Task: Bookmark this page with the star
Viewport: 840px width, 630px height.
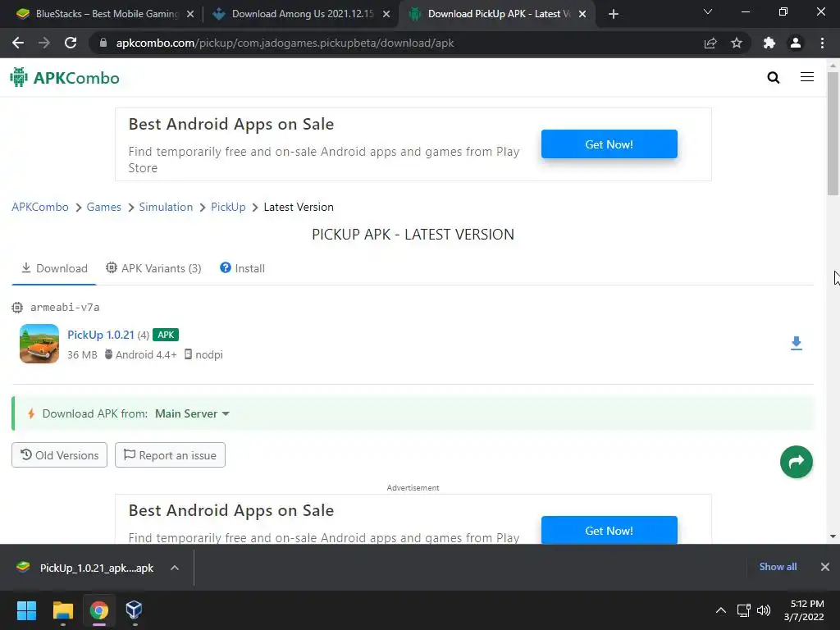Action: point(737,43)
